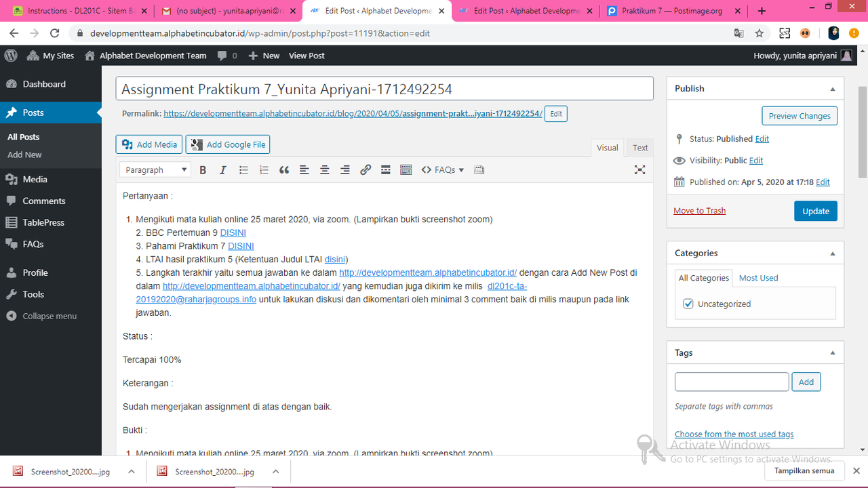Go back to the previous page
868x488 pixels.
coord(14,33)
